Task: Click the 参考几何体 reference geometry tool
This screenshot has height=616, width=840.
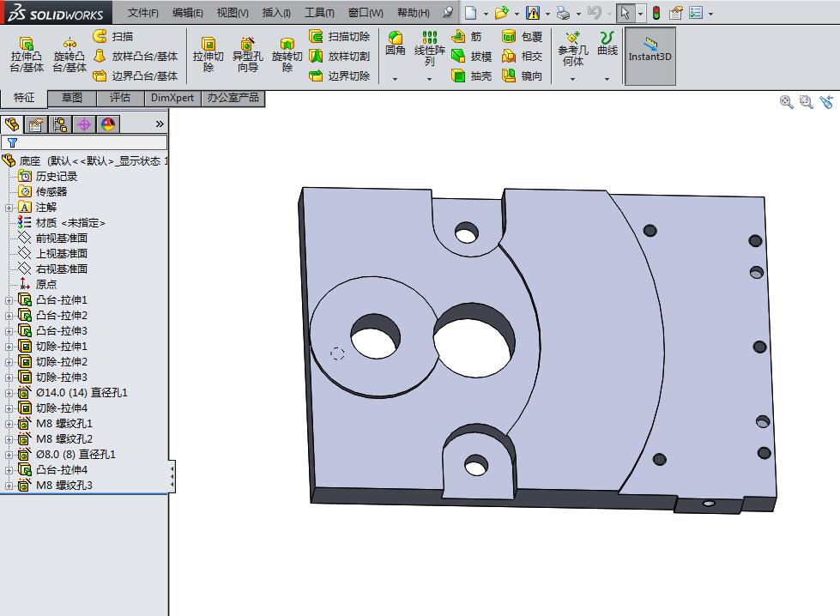Action: point(572,48)
